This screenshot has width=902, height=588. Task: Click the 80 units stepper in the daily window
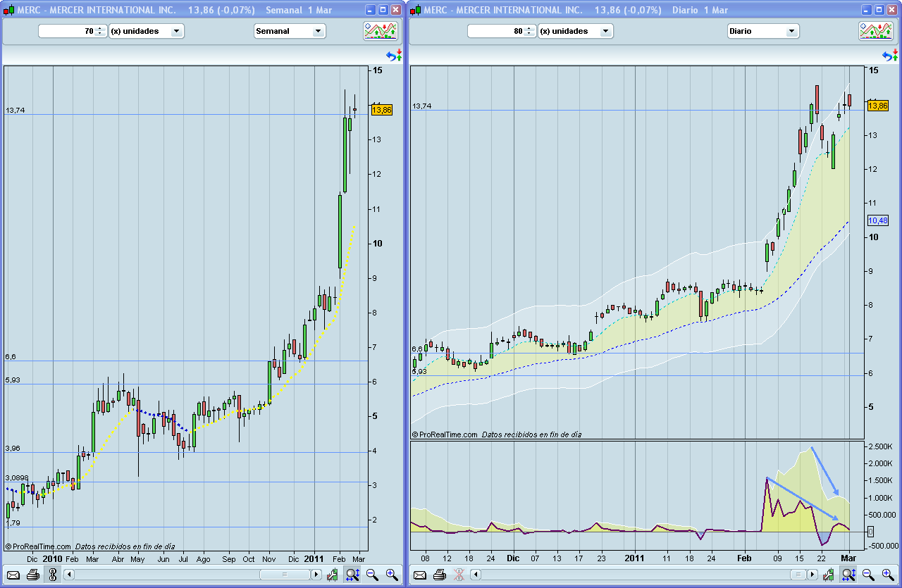click(529, 31)
